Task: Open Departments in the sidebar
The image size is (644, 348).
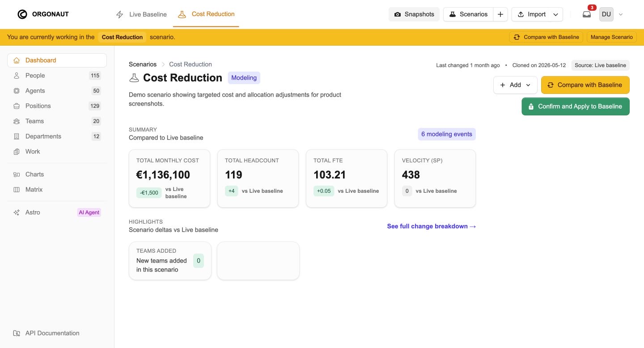Action: coord(57,136)
